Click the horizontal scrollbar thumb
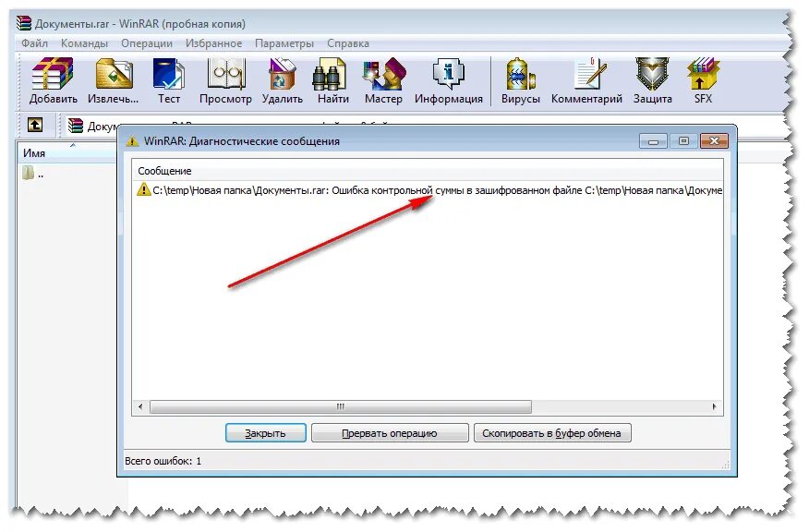 point(341,406)
